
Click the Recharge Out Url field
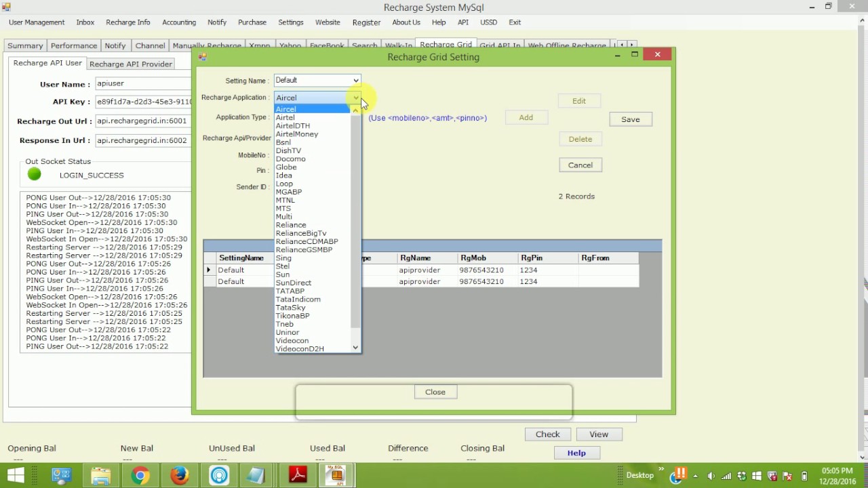[143, 121]
